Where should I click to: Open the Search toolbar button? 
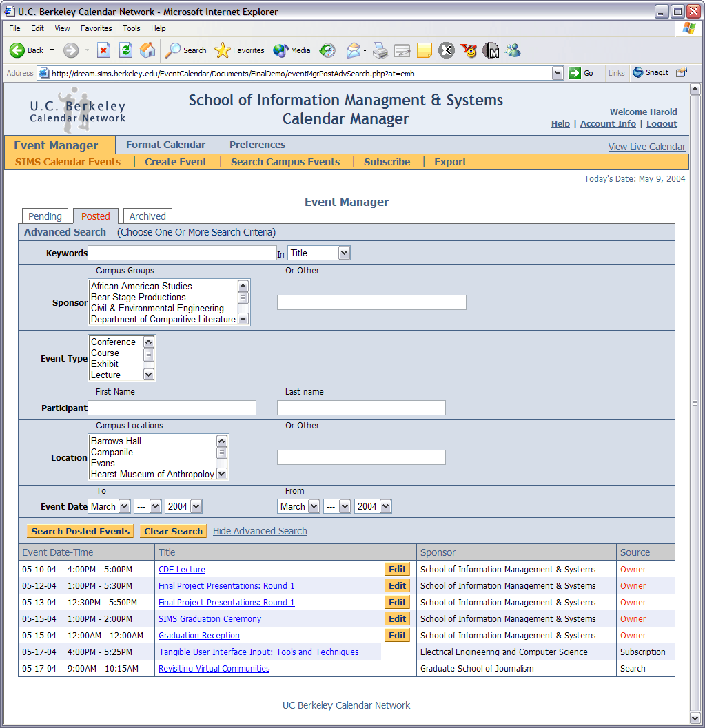[x=186, y=50]
